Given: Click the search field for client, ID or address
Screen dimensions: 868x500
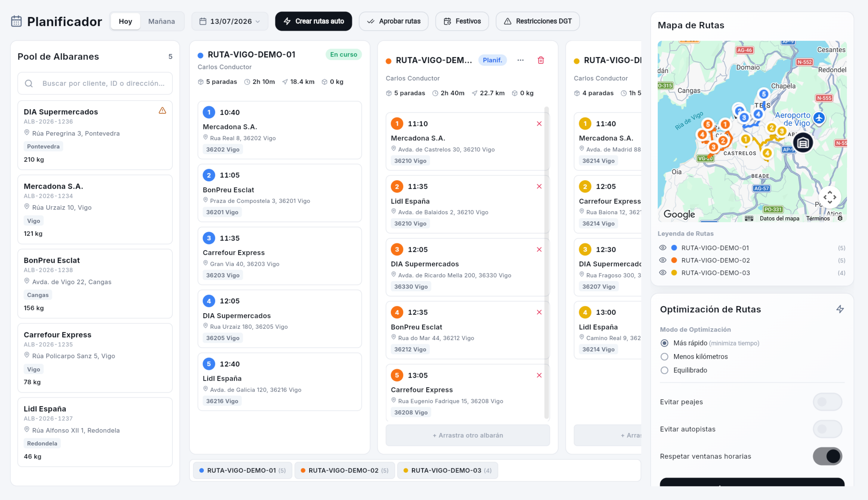Looking at the screenshot, I should tap(95, 83).
